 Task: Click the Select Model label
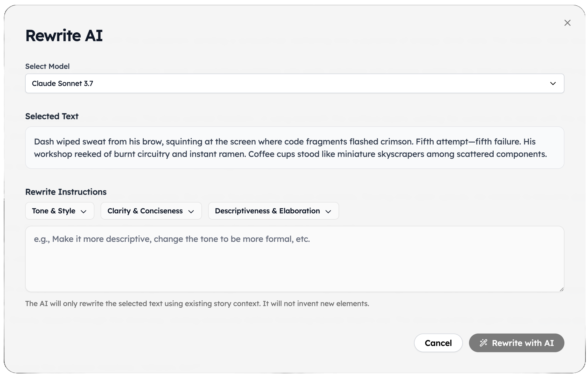47,66
